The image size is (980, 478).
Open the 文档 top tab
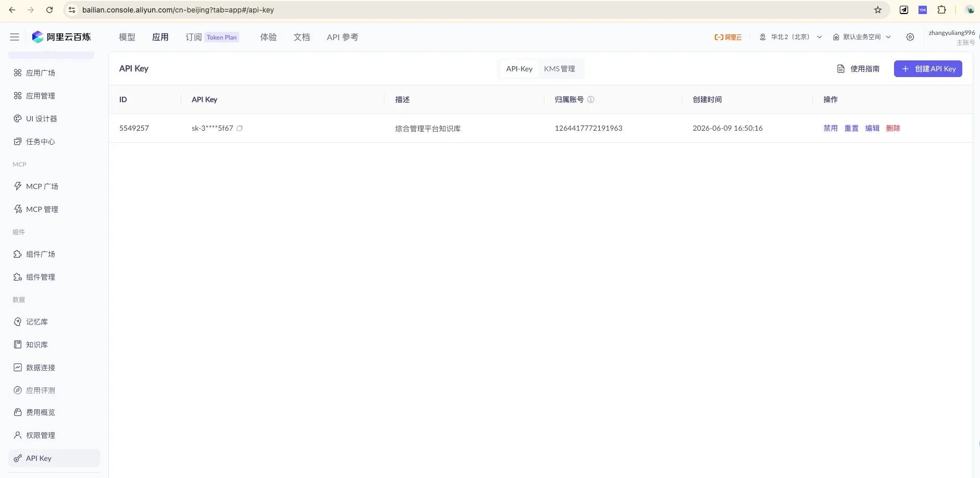302,37
